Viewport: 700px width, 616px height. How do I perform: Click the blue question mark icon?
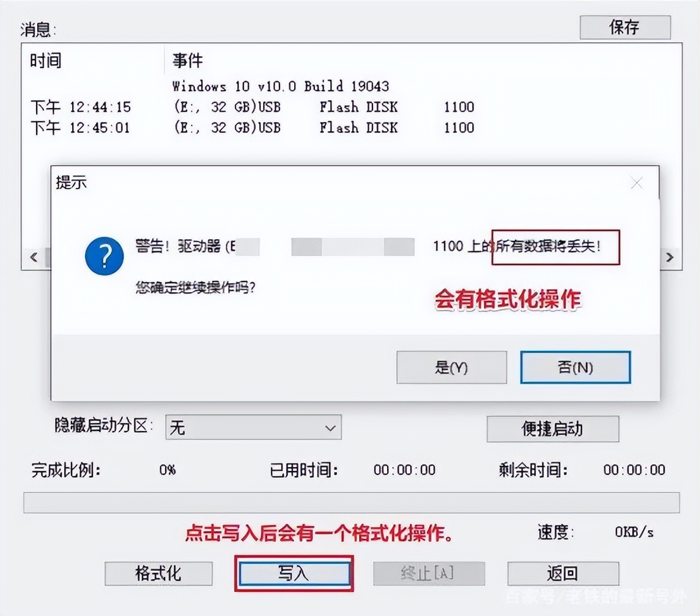[104, 255]
